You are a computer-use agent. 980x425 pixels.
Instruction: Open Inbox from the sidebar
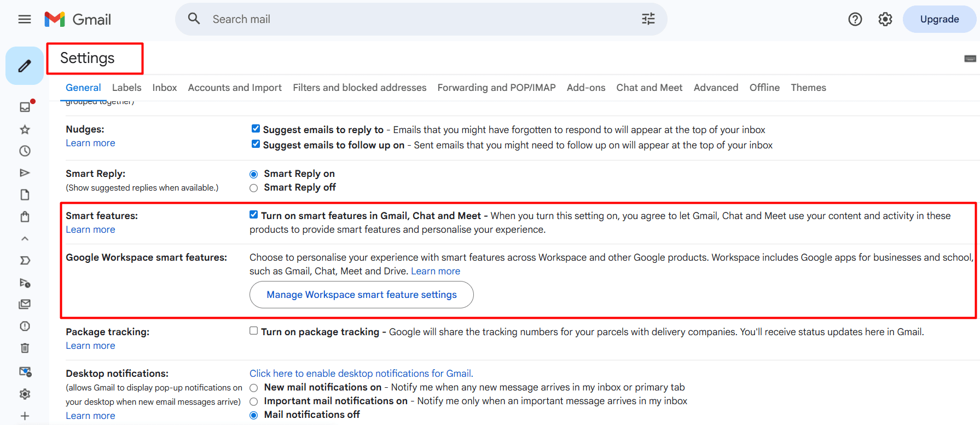pyautogui.click(x=25, y=107)
